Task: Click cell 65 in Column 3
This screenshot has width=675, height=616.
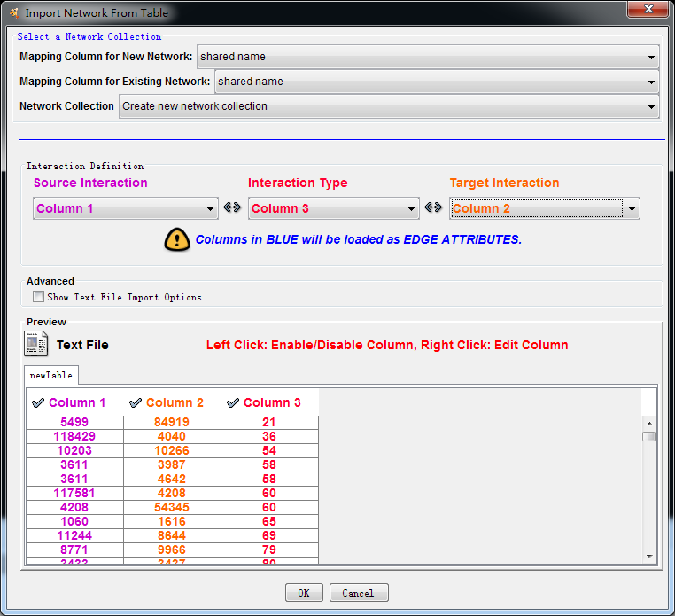Action: pyautogui.click(x=269, y=522)
